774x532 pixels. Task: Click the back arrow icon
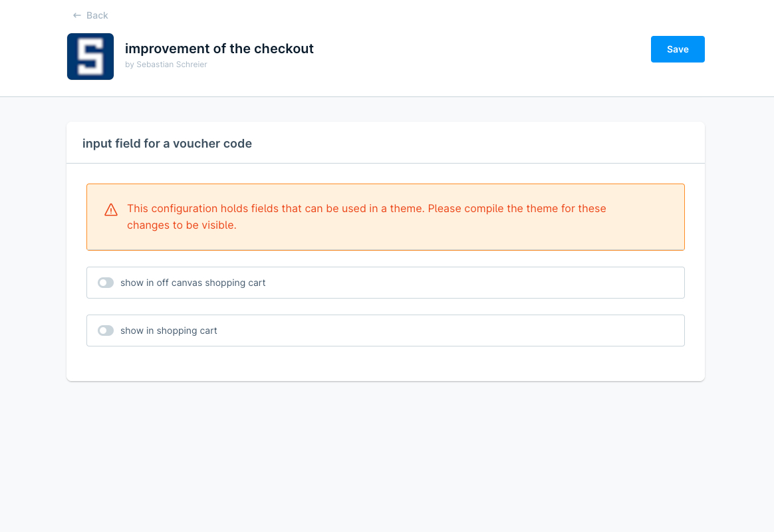tap(77, 15)
